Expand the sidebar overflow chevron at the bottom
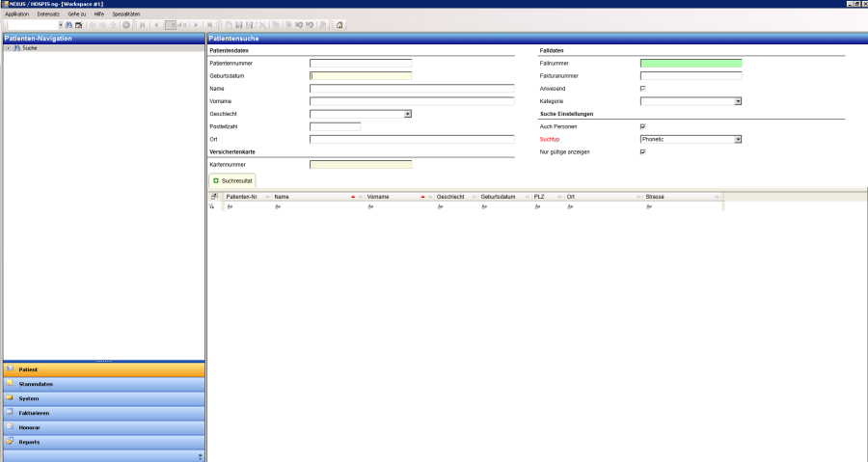The image size is (868, 462). click(x=200, y=456)
